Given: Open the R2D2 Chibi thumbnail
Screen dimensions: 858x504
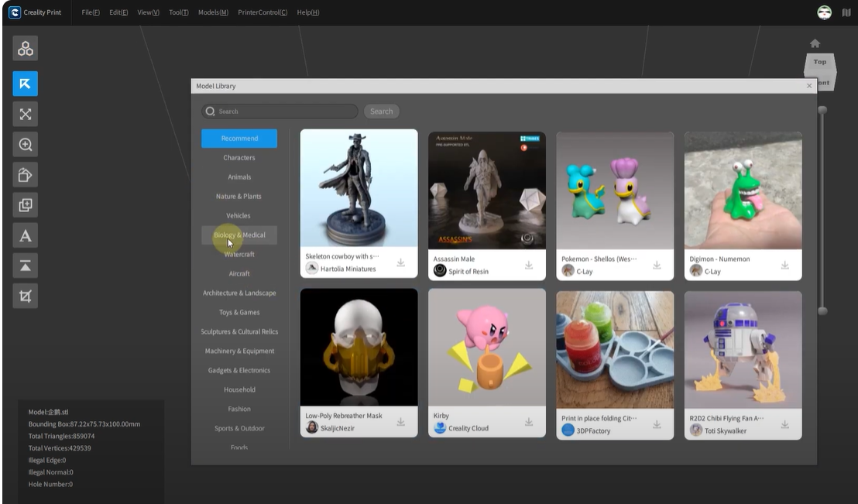Looking at the screenshot, I should pyautogui.click(x=743, y=350).
